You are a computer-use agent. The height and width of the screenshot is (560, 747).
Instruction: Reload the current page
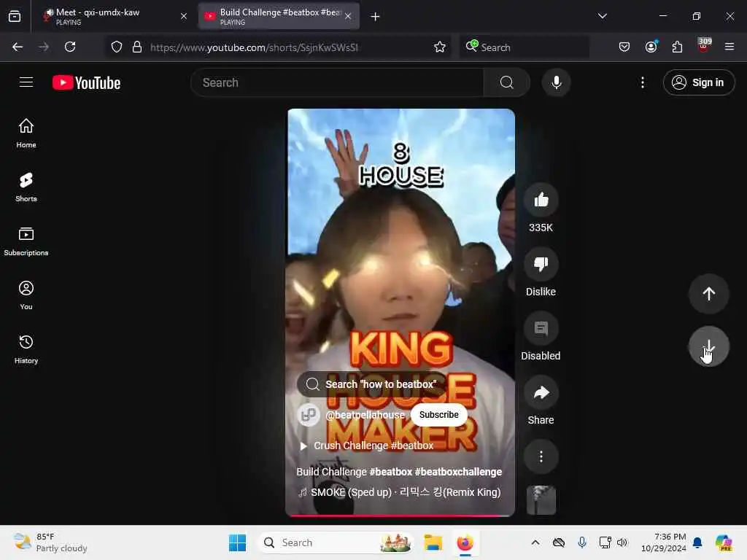[x=70, y=47]
